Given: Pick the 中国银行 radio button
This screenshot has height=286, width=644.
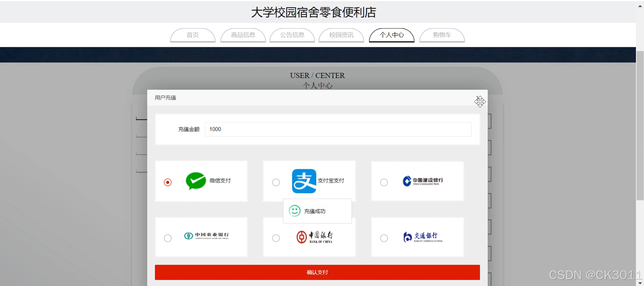Looking at the screenshot, I should coord(276,238).
